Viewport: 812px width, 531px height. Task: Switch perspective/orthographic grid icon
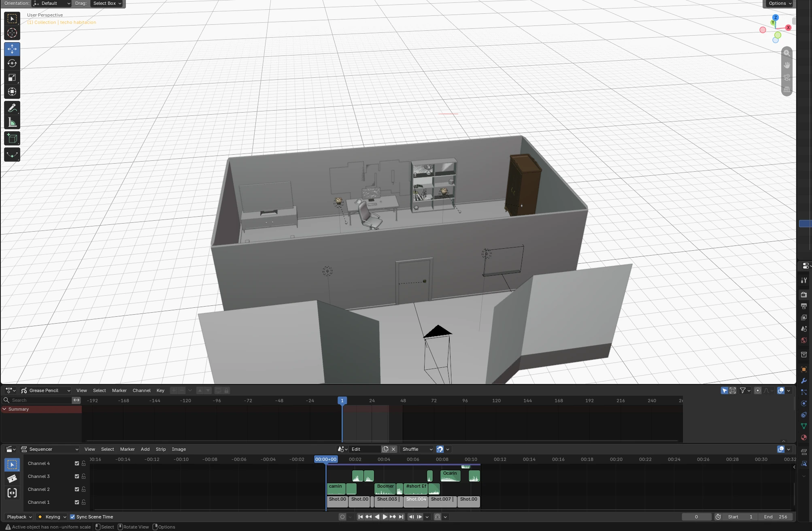click(787, 90)
